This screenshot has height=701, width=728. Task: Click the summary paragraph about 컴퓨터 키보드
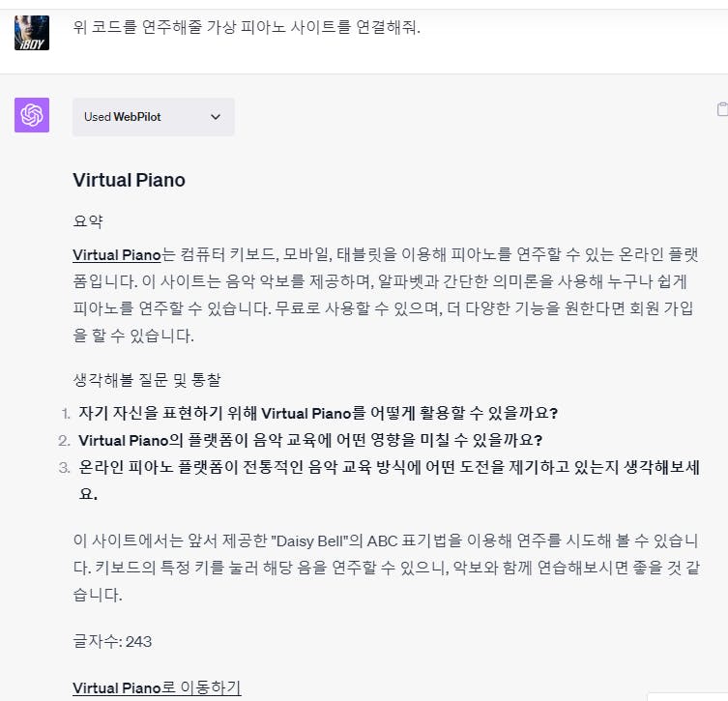(x=386, y=295)
